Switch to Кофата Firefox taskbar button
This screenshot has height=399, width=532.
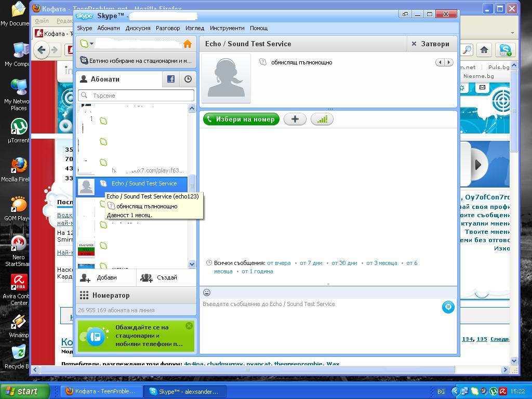coord(101,391)
